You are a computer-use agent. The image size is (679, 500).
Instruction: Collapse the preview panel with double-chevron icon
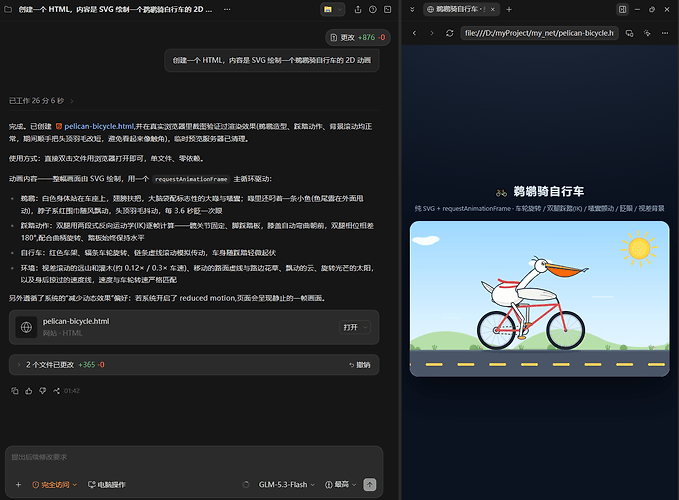click(x=412, y=9)
